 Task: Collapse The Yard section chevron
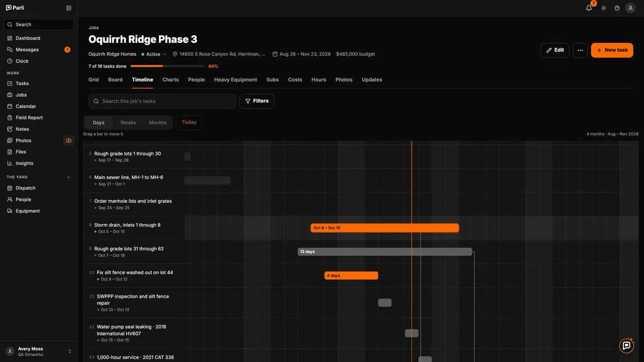pos(68,177)
